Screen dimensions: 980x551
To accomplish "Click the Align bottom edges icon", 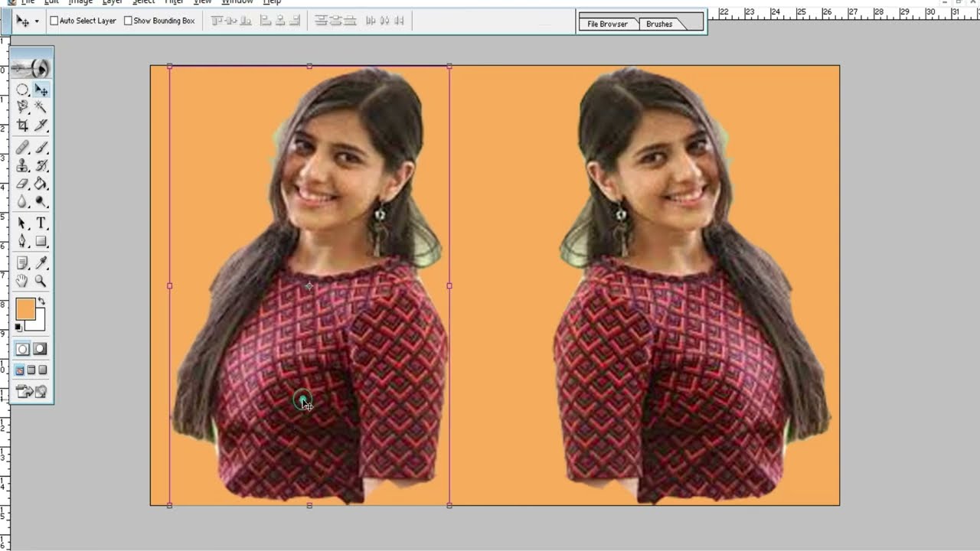I will tap(246, 21).
